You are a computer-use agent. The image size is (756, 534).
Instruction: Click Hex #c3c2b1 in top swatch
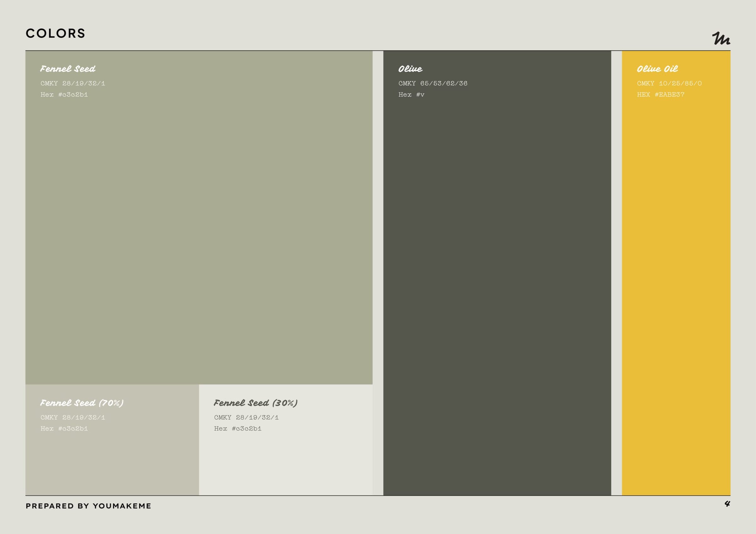(x=64, y=95)
